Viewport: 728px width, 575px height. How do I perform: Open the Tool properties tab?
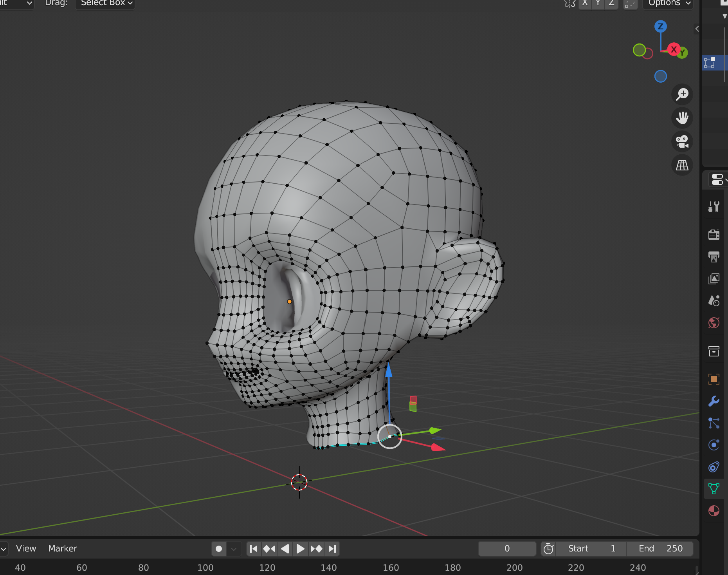(714, 206)
